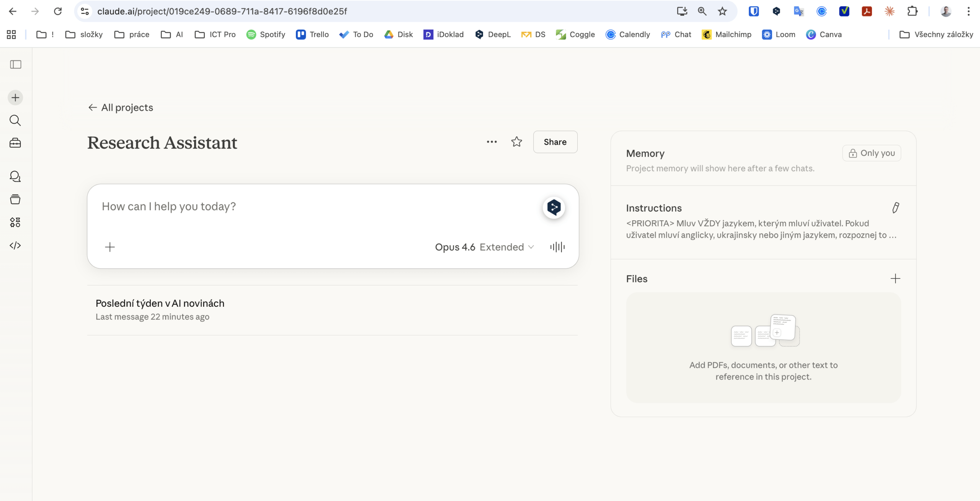This screenshot has height=501, width=980.
Task: Start a new chat with plus icon
Action: (15, 98)
